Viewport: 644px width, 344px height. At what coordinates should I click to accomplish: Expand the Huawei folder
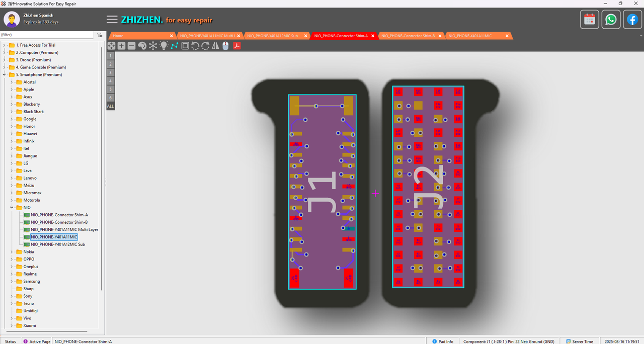pyautogui.click(x=12, y=134)
